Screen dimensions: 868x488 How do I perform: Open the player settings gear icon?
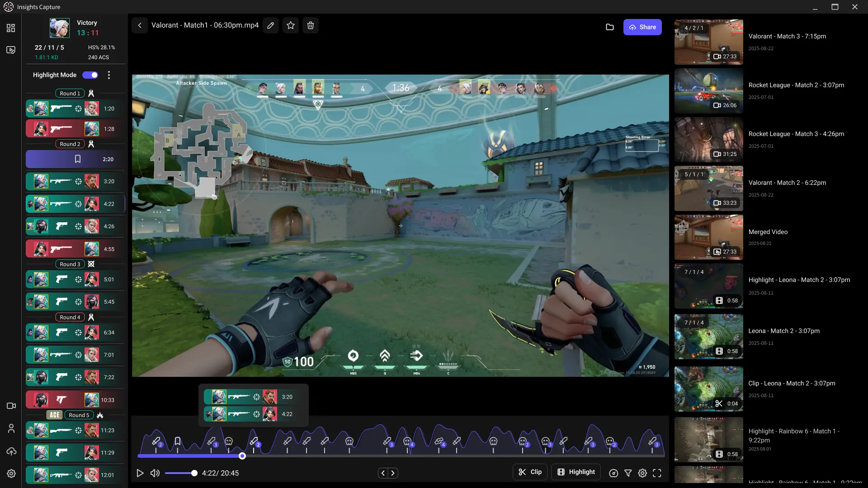tap(642, 473)
